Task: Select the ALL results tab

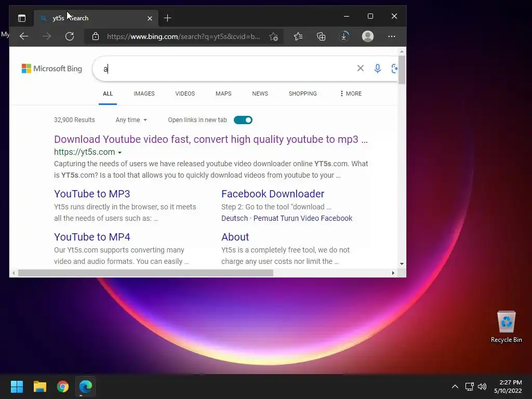Action: pyautogui.click(x=108, y=94)
